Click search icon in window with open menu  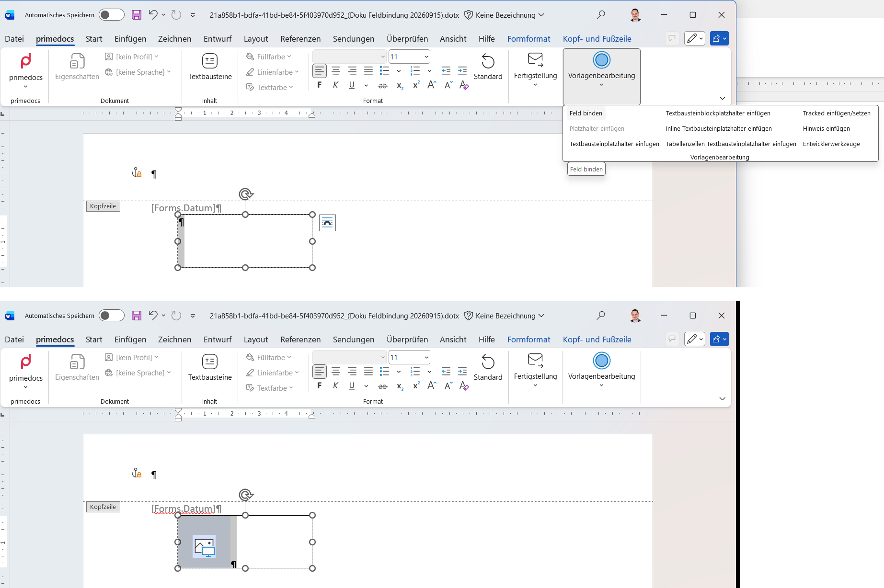pos(601,15)
